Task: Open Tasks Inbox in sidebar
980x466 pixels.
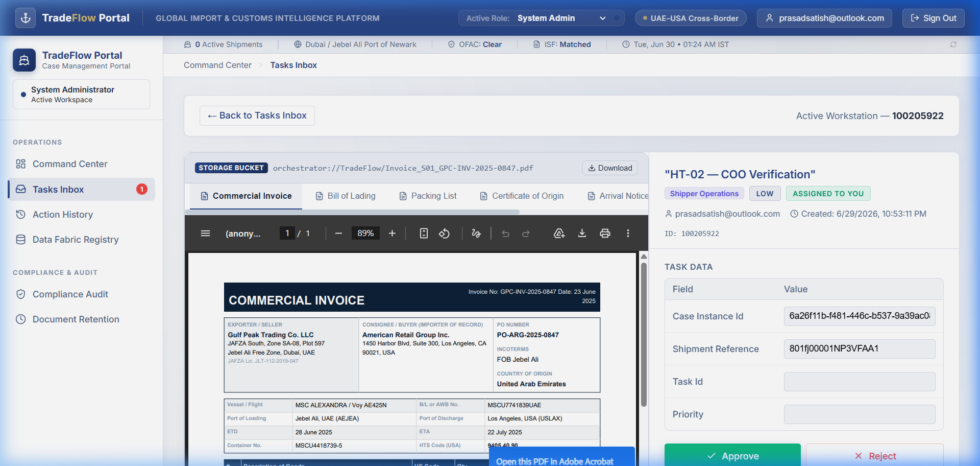Action: [x=81, y=190]
